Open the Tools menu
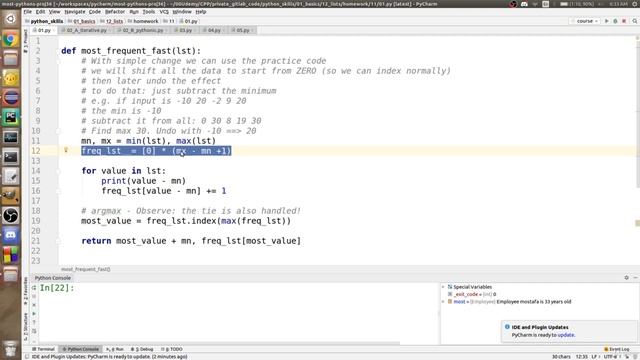This screenshot has height=360, width=640. [x=149, y=12]
